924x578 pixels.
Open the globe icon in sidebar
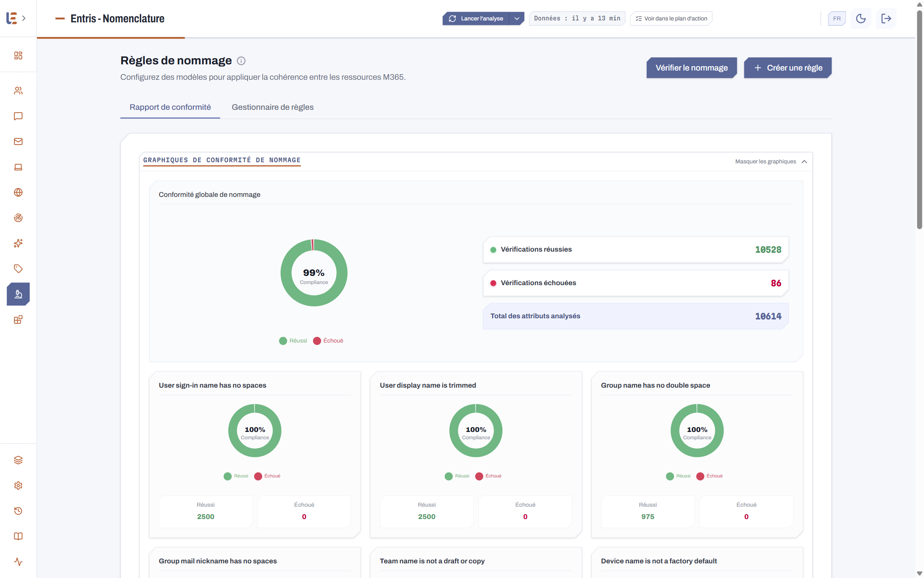click(18, 192)
